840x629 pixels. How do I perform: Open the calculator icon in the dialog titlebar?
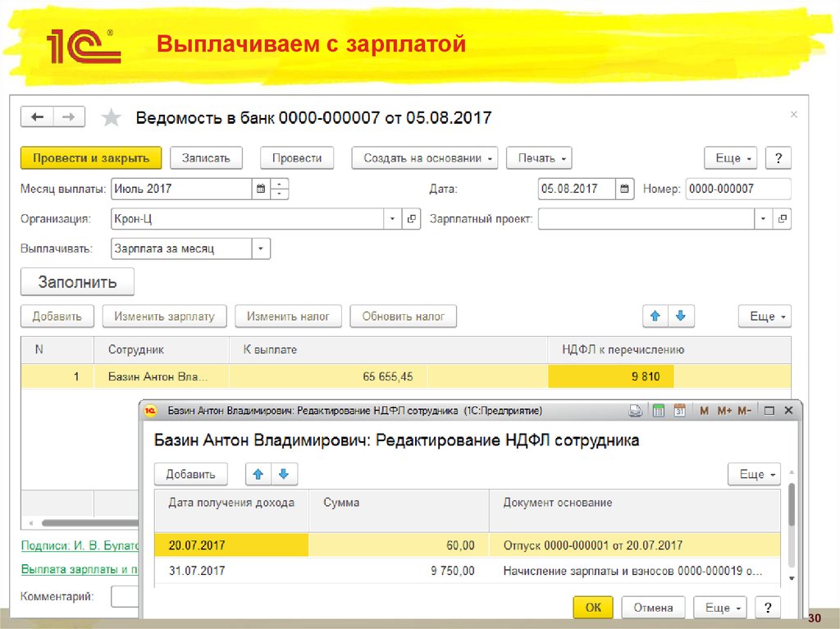pos(658,410)
